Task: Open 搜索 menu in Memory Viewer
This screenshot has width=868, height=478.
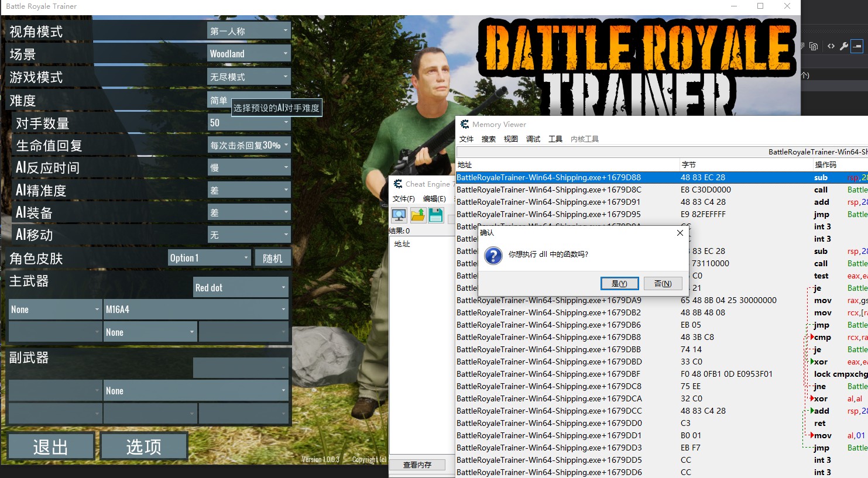Action: click(x=489, y=139)
